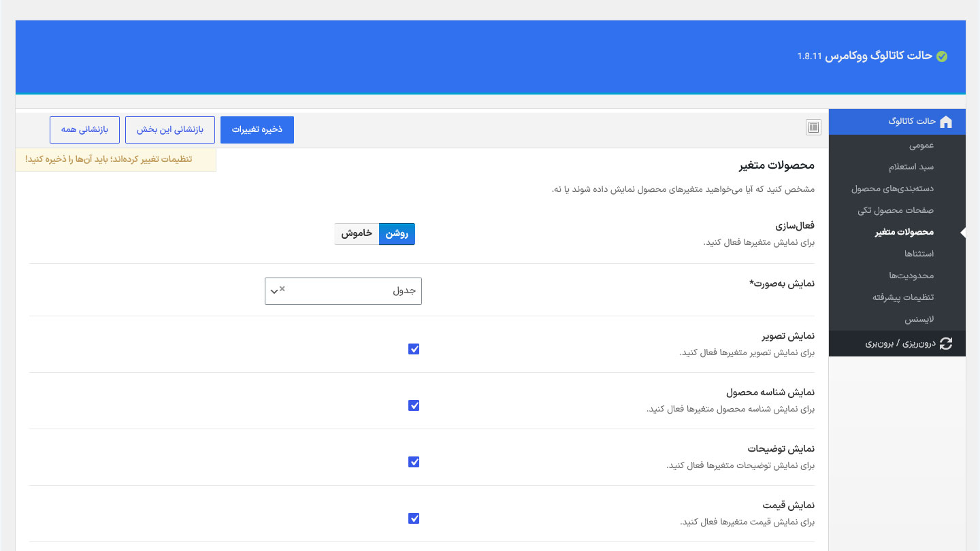
Task: Click the home icon in حالت کاتالوگ header
Action: pyautogui.click(x=945, y=122)
